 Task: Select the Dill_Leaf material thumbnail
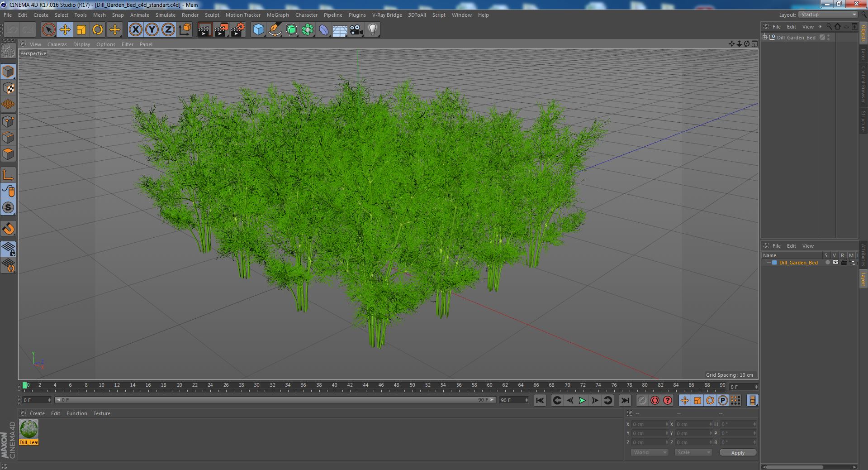[29, 429]
